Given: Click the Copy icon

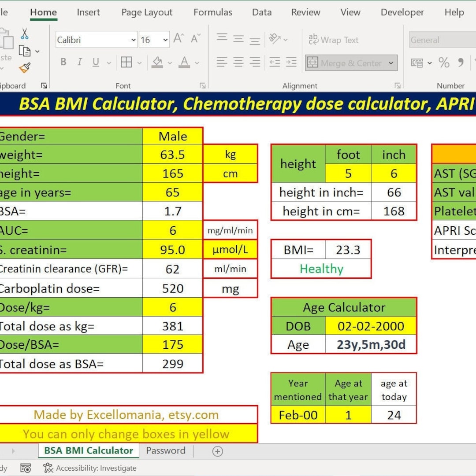Looking at the screenshot, I should pos(25,51).
